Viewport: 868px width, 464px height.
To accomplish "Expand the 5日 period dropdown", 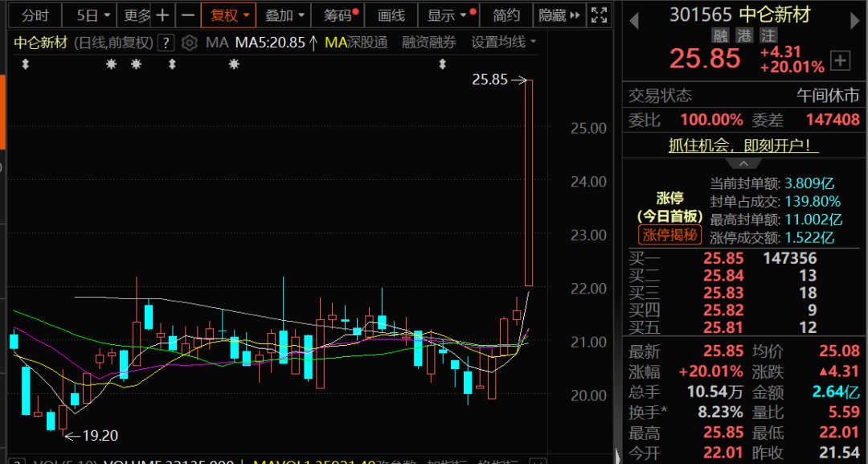I will 93,15.
